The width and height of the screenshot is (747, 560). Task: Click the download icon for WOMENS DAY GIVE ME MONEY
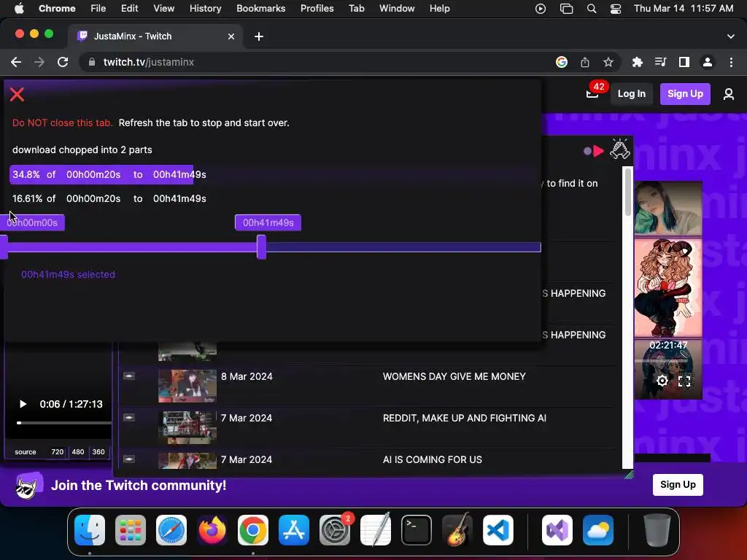coord(128,376)
